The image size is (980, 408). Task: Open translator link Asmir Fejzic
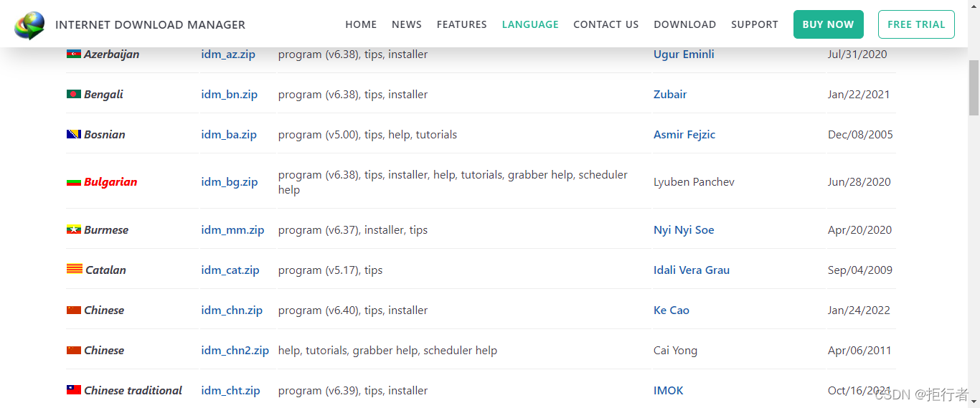coord(684,135)
